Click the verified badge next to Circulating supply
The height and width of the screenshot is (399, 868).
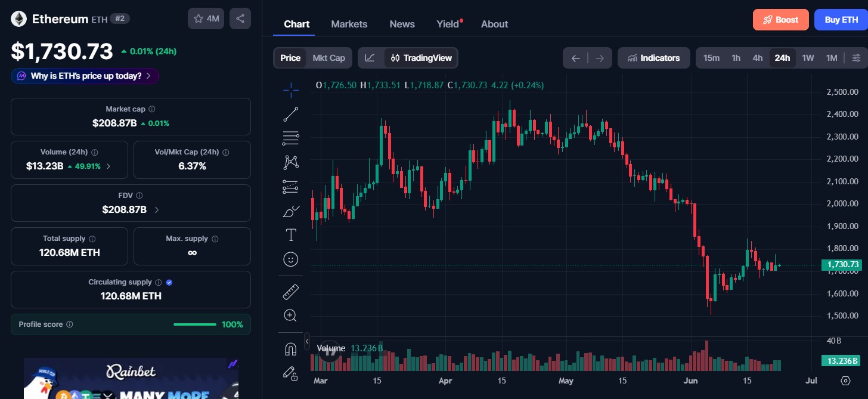click(x=169, y=282)
